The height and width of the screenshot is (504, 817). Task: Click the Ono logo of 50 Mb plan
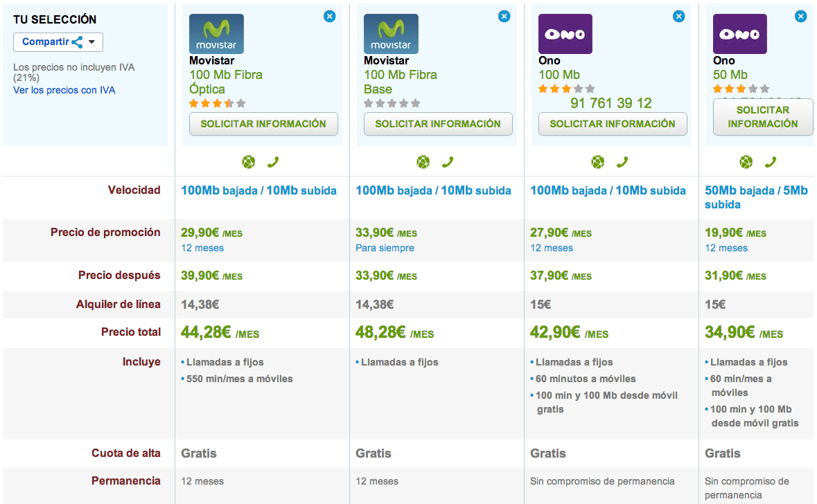tap(740, 34)
